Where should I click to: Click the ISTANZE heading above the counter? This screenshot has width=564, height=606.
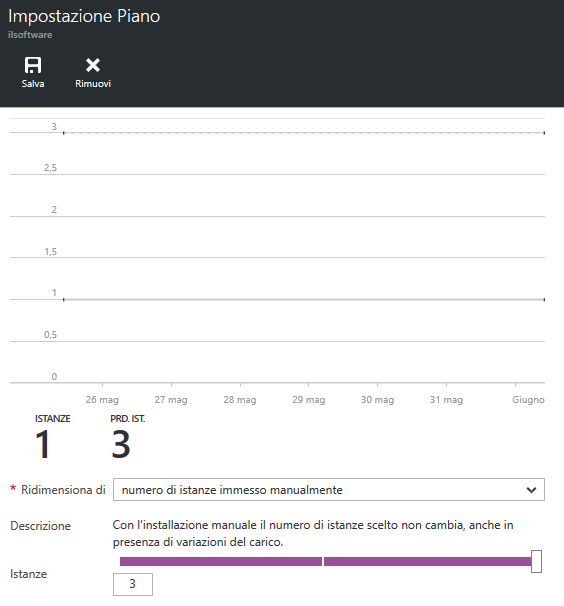point(53,419)
